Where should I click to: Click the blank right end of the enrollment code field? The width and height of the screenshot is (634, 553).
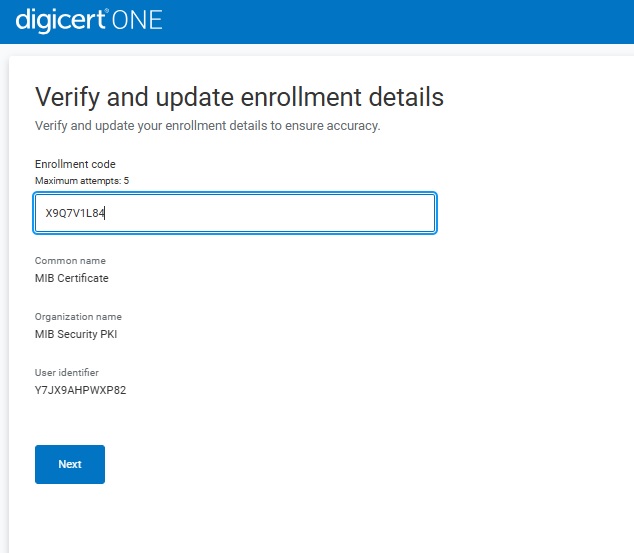[x=380, y=213]
